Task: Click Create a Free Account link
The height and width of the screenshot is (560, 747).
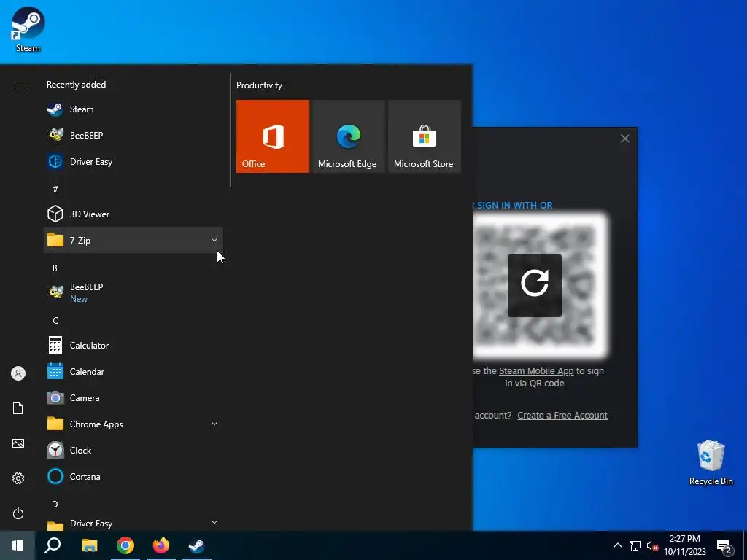Action: (562, 415)
